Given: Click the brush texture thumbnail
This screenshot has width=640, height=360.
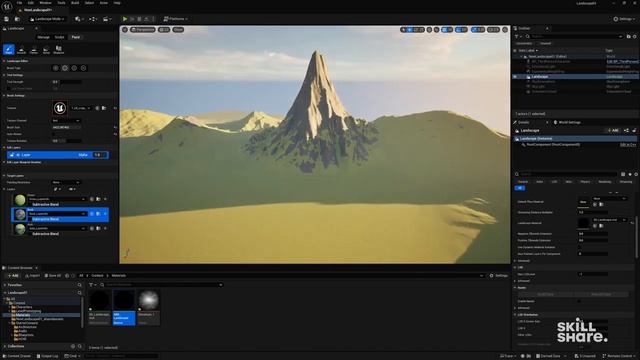Looking at the screenshot, I should click(x=60, y=108).
